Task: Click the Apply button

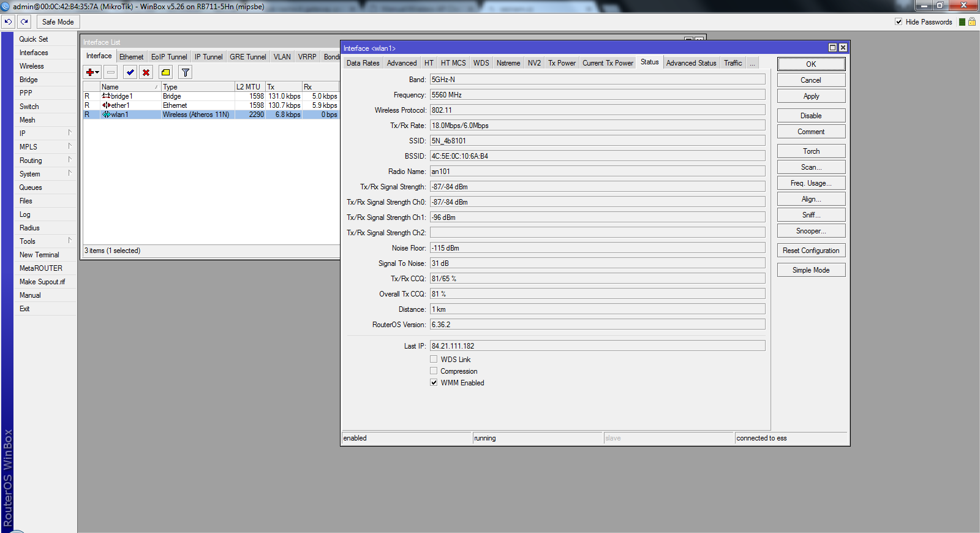Action: point(811,96)
